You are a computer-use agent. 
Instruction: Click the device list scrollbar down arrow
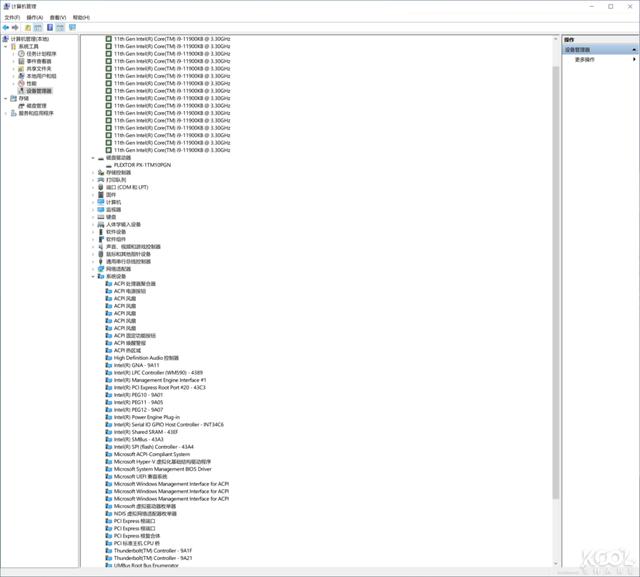pyautogui.click(x=556, y=564)
